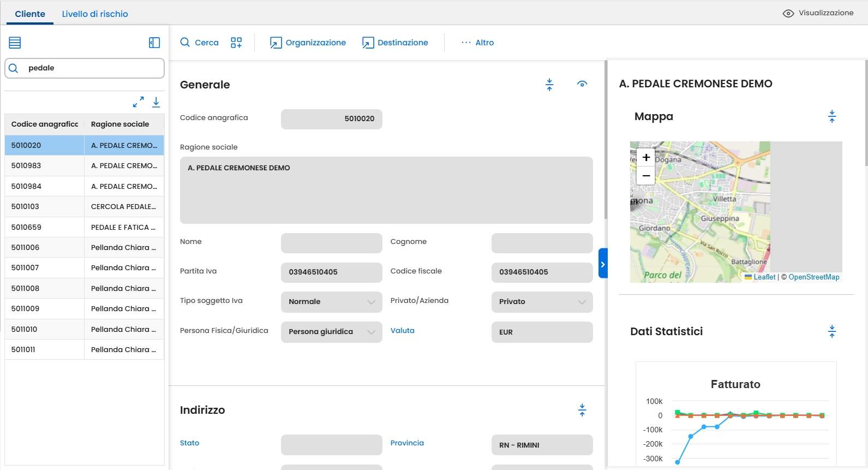The height and width of the screenshot is (470, 868).
Task: Collapse the Generale section
Action: click(x=549, y=84)
